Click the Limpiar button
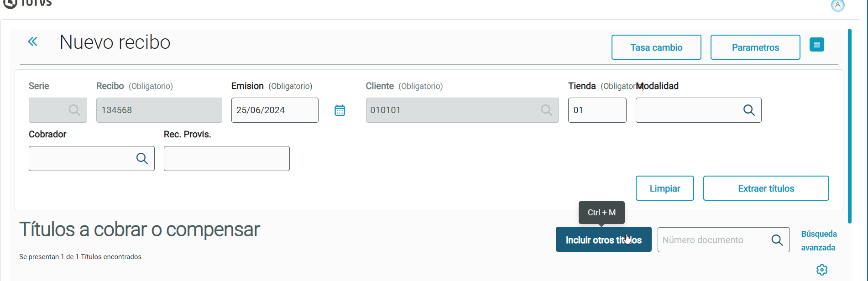Image resolution: width=868 pixels, height=281 pixels. point(665,188)
